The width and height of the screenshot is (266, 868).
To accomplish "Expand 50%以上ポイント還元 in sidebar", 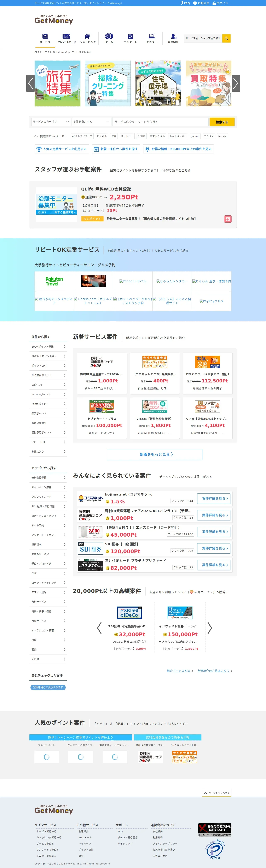I will coord(48,356).
